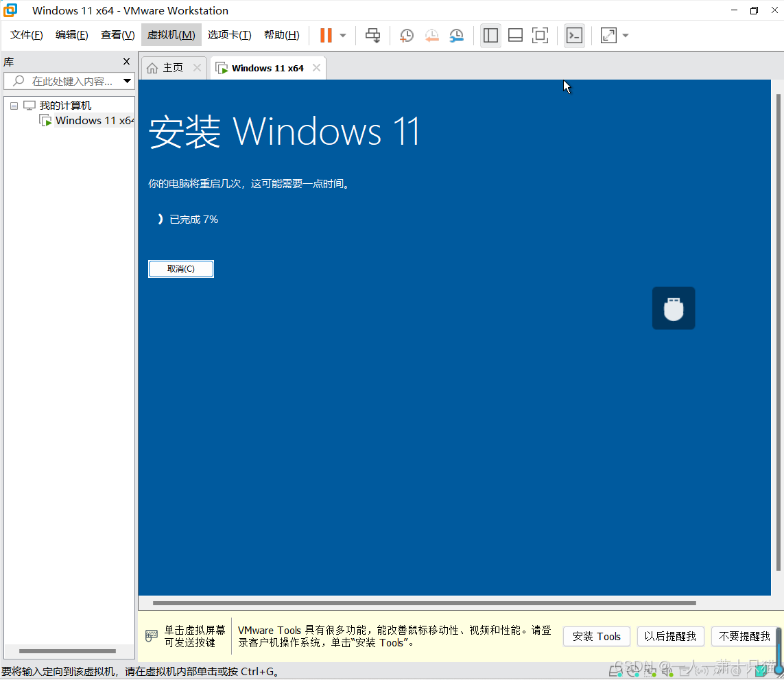784x680 pixels.
Task: Open the console view icon
Action: (574, 36)
